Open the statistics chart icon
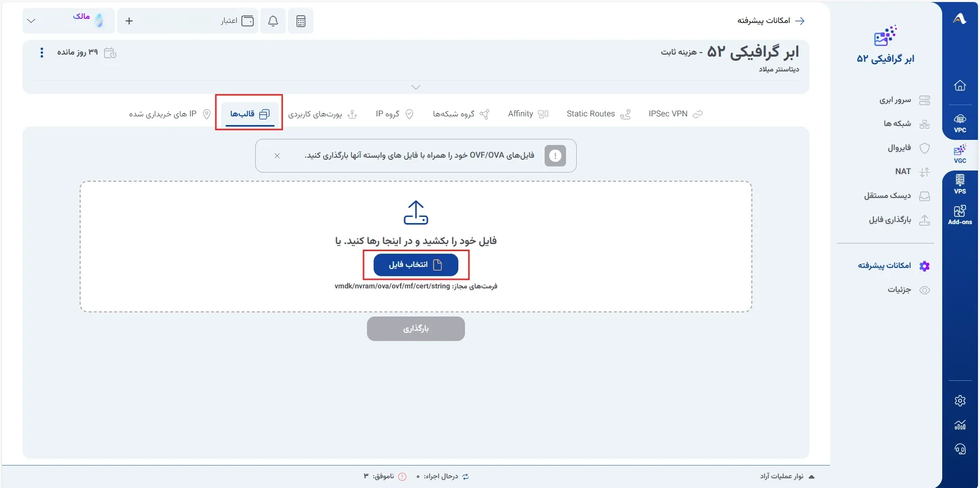980x488 pixels. point(960,425)
